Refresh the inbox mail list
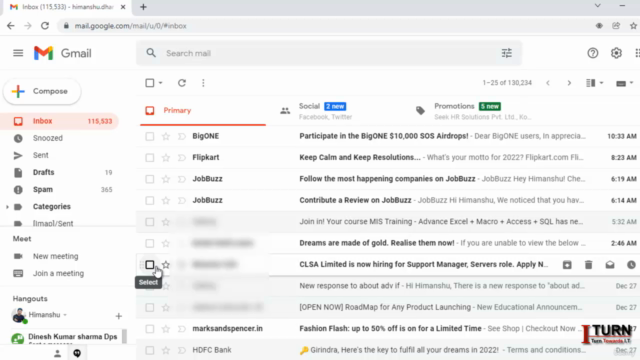Screen dimensions: 640x360 182,83
